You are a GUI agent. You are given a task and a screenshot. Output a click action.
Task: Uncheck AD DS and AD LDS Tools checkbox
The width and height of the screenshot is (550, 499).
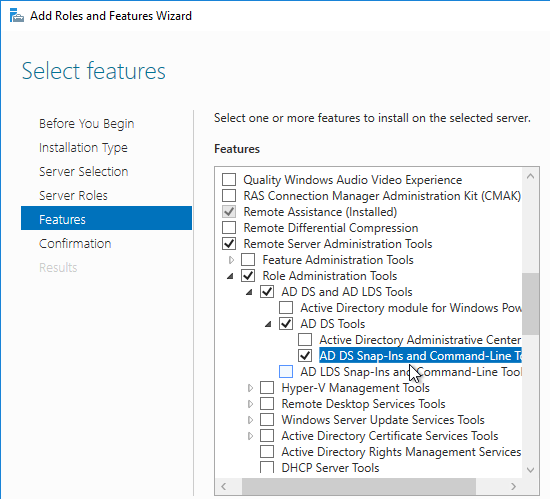tap(267, 292)
